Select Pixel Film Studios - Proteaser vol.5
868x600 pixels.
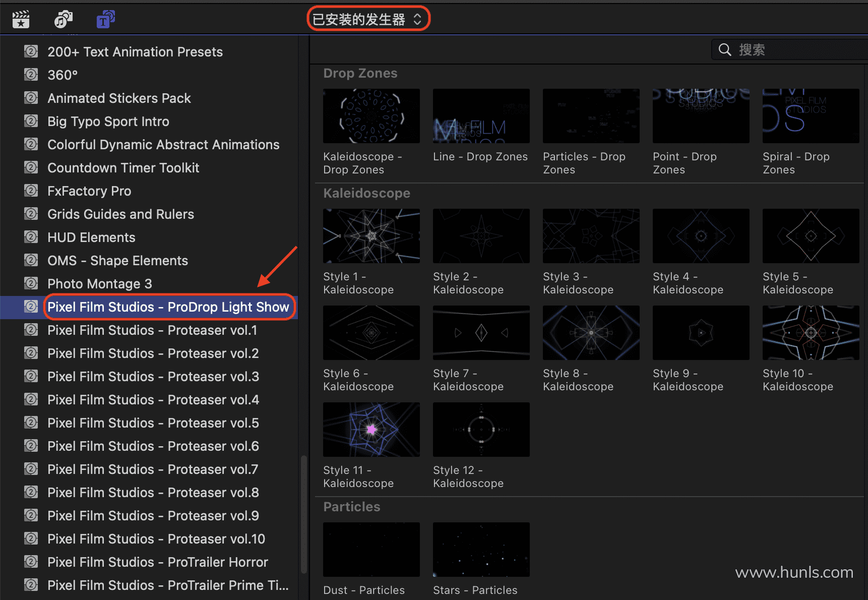coord(149,423)
